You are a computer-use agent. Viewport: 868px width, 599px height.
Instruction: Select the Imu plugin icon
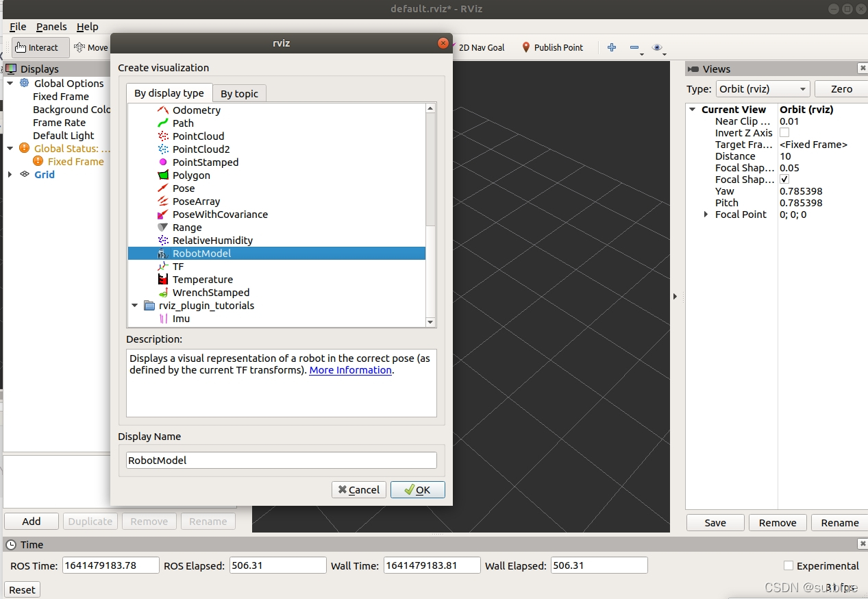click(163, 318)
